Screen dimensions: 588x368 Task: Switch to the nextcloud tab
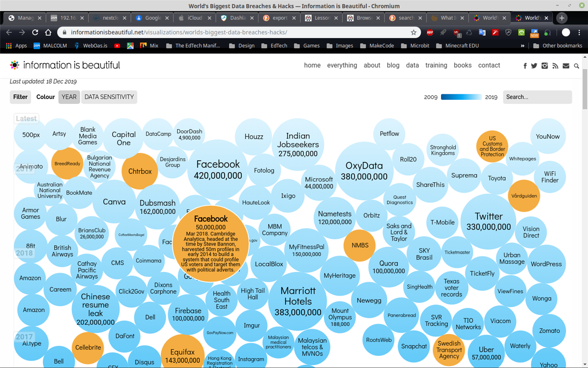111,18
